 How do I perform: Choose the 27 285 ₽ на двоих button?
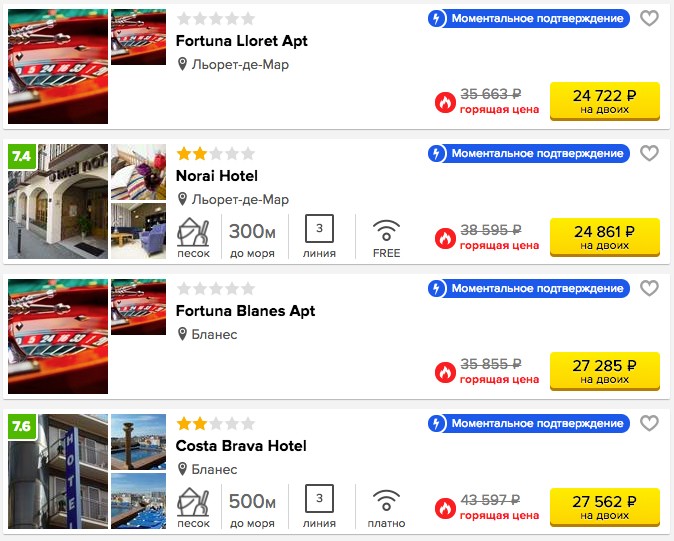[x=604, y=371]
